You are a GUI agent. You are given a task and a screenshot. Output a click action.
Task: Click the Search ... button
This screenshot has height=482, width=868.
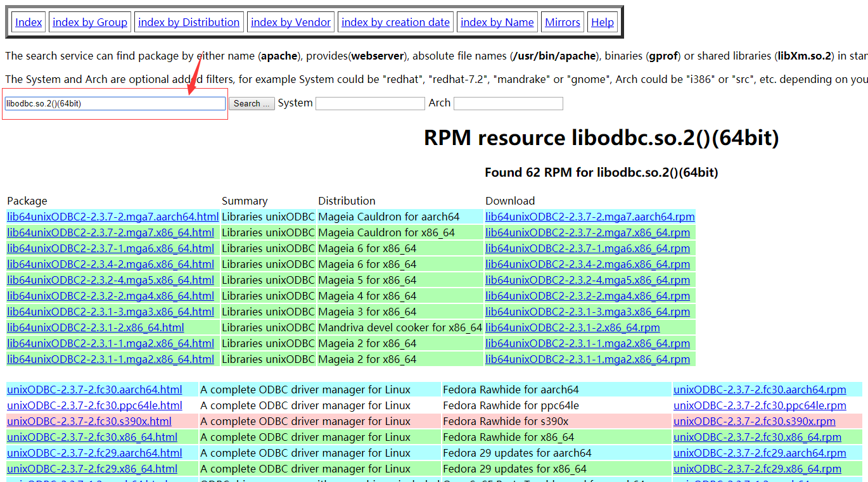tap(252, 103)
